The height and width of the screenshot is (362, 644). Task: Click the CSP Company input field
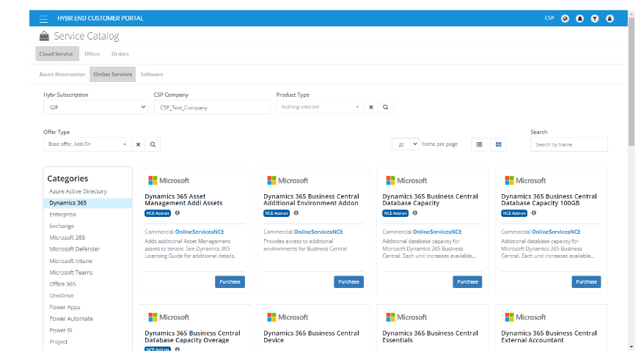click(x=212, y=108)
